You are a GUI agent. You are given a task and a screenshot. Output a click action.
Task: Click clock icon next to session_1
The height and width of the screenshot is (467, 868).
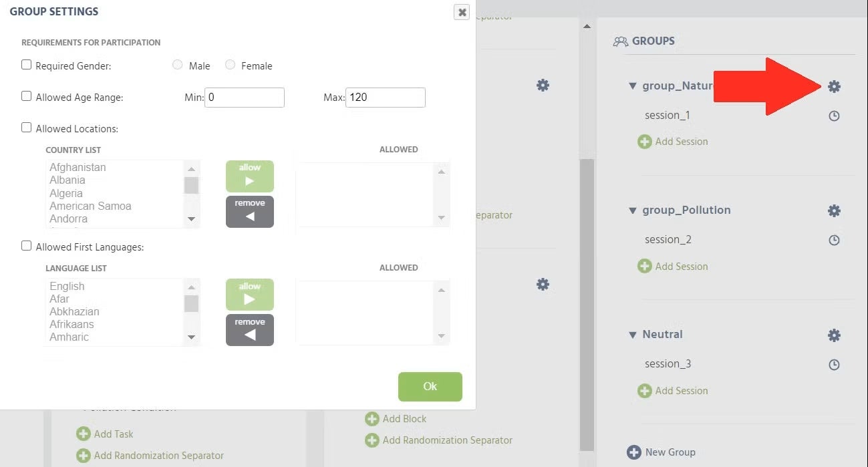point(834,116)
